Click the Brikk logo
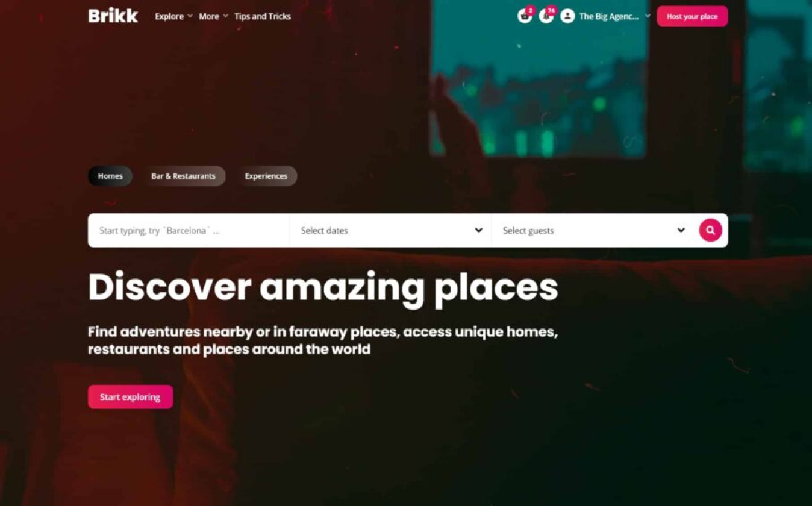Screen dimensions: 812x506 (113, 16)
